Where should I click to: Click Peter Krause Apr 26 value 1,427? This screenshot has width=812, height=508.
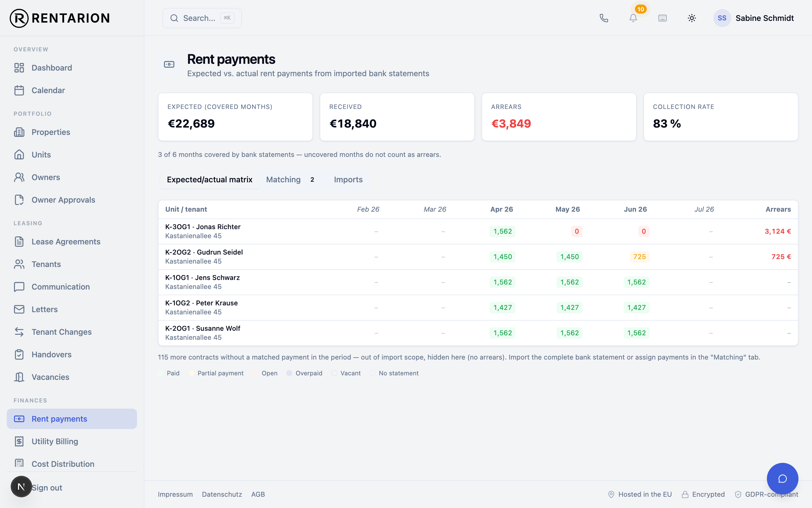coord(502,307)
